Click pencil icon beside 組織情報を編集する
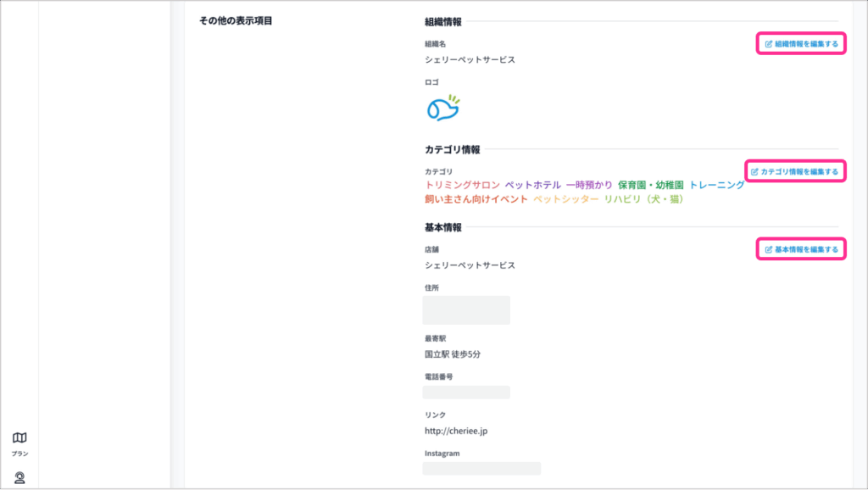 pyautogui.click(x=769, y=43)
